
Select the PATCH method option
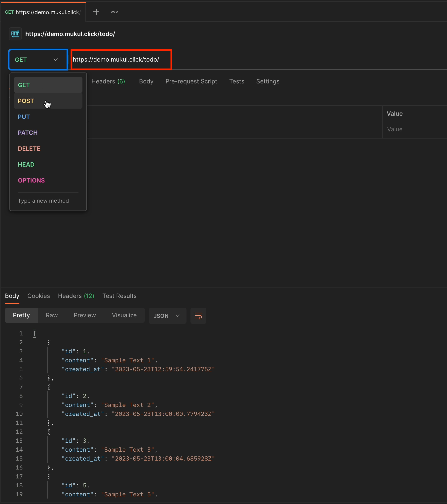[x=28, y=133]
